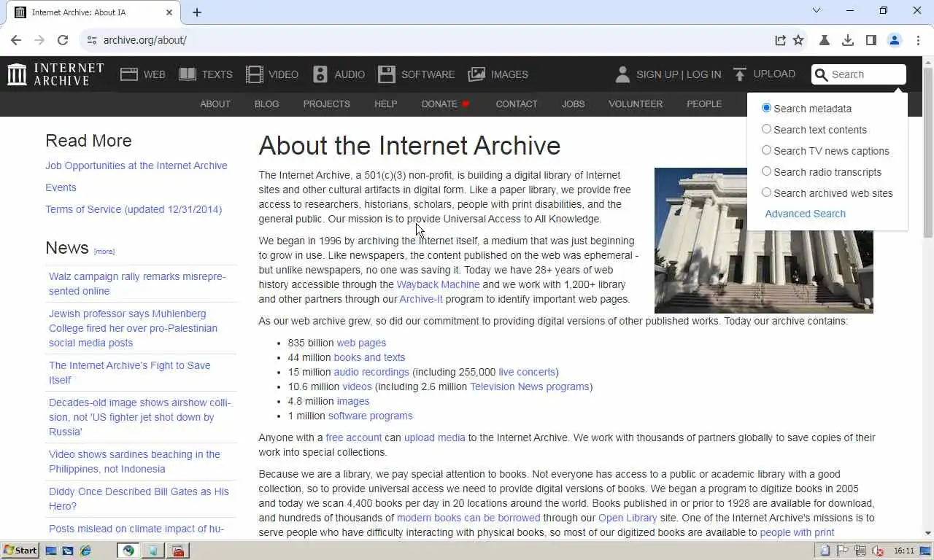The width and height of the screenshot is (934, 560).
Task: Open the Web media section icon
Action: click(129, 74)
